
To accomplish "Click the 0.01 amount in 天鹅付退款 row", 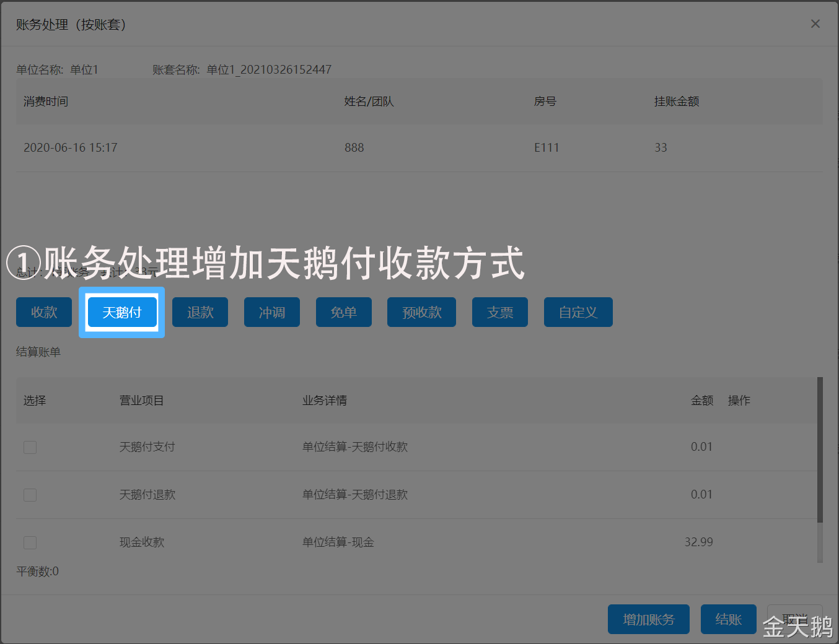I will coord(702,495).
